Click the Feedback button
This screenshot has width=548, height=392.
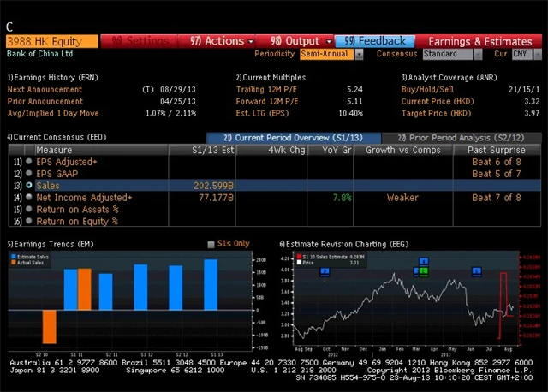tap(376, 40)
